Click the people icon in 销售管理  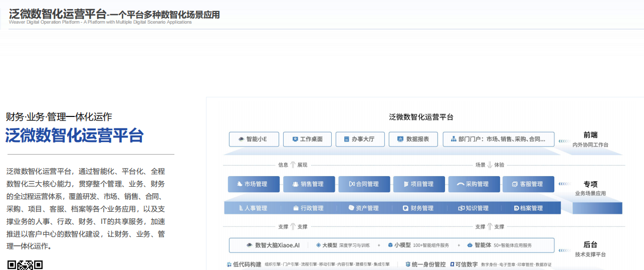(x=295, y=184)
